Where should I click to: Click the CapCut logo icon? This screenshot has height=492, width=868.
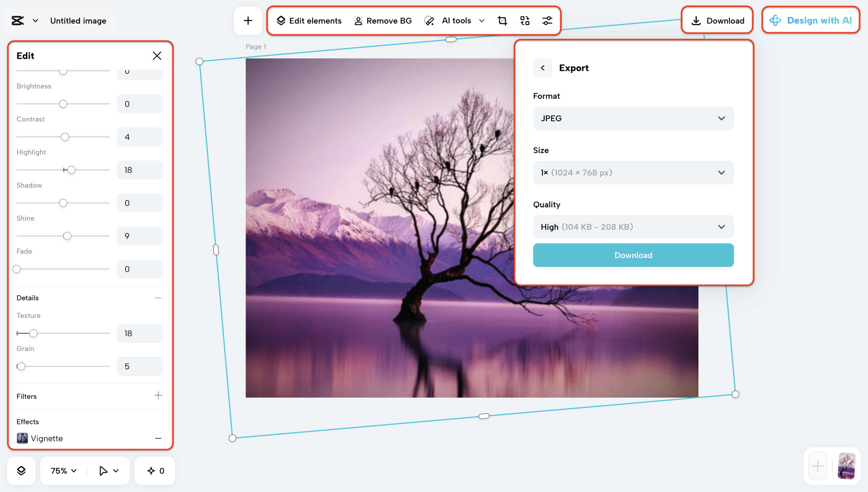point(18,21)
